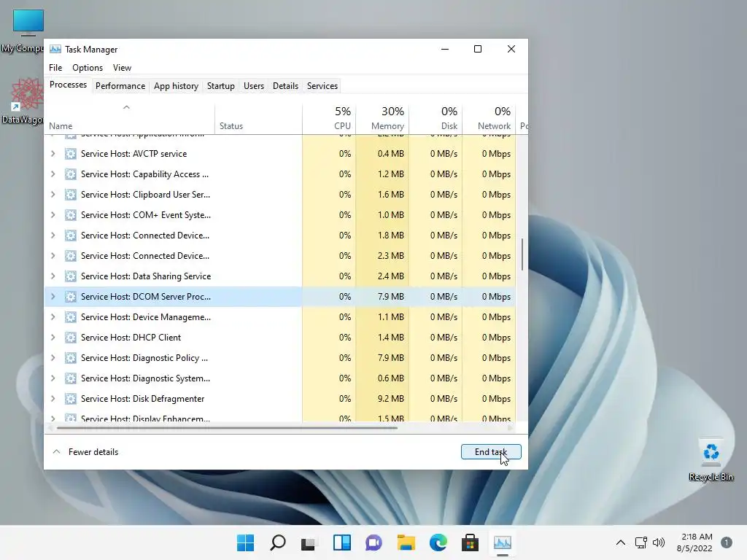This screenshot has width=747, height=560.
Task: Click gear icon of Diagnostic System row
Action: [71, 378]
